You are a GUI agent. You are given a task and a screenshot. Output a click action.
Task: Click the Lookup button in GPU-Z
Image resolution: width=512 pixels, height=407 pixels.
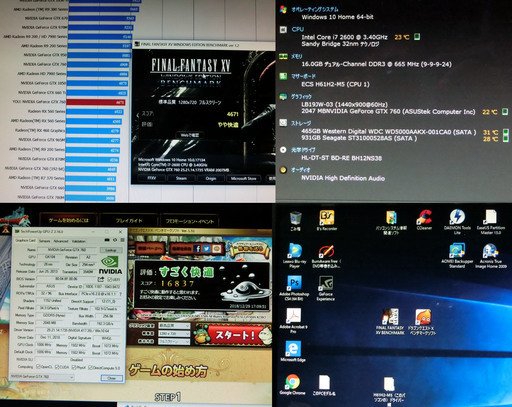(111, 250)
